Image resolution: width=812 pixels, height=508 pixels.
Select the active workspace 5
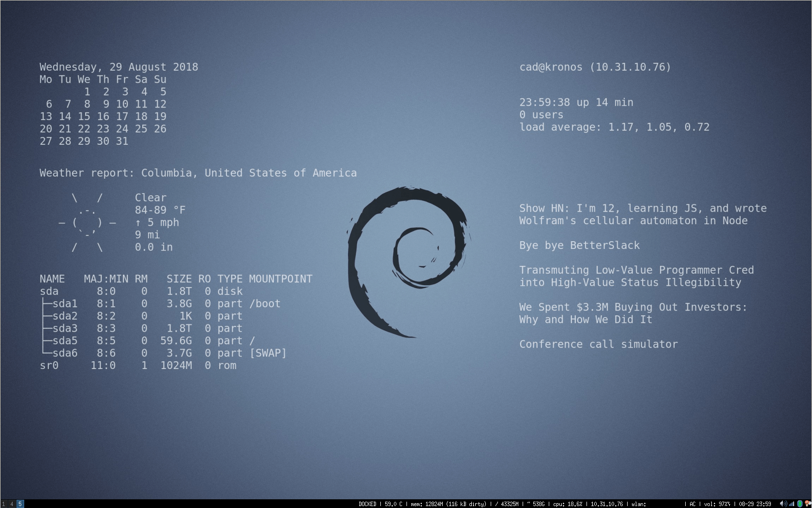coord(20,504)
